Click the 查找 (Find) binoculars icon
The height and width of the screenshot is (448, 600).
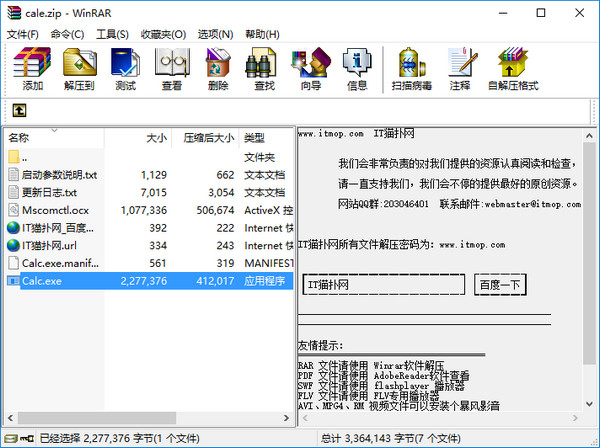(261, 62)
